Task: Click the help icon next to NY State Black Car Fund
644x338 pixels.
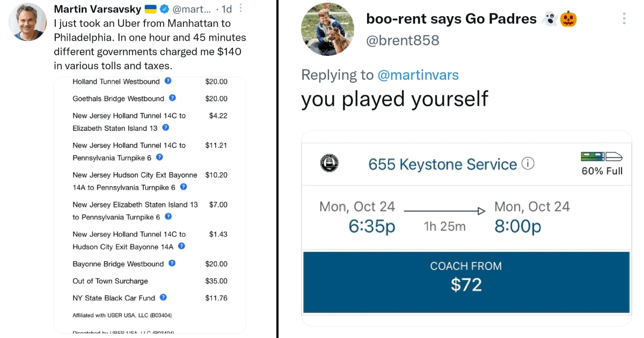Action: [x=163, y=297]
